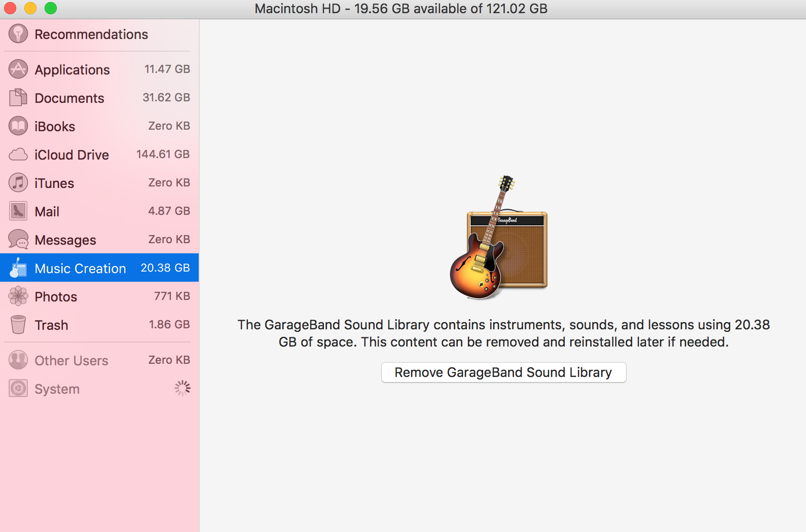This screenshot has height=532, width=806.
Task: Click the Recommendations lightbulb icon
Action: [18, 34]
